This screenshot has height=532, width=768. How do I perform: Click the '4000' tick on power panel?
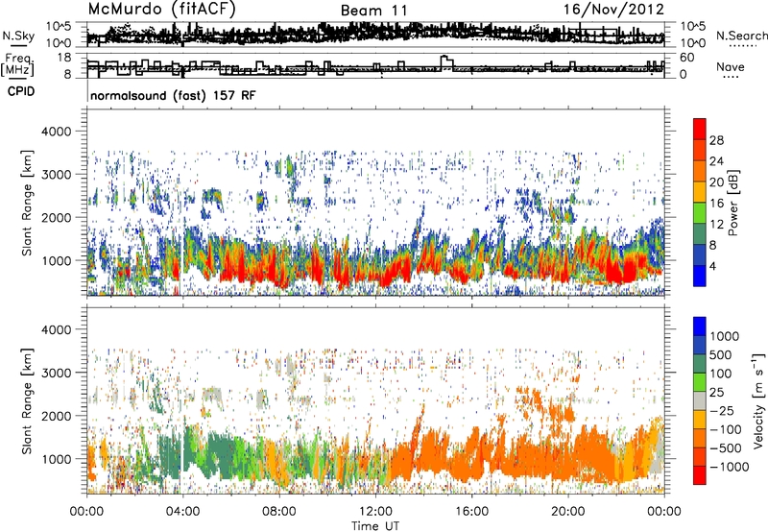(x=58, y=132)
